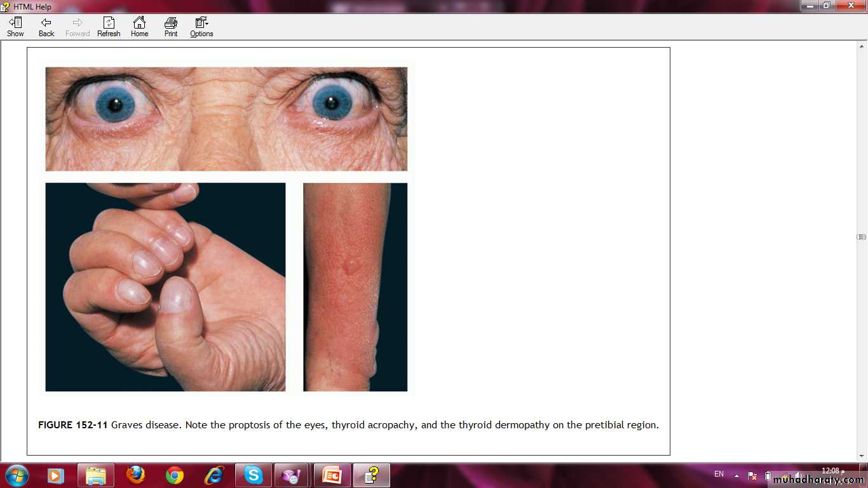This screenshot has width=868, height=488.
Task: Click the Action Center flag icon
Action: click(x=752, y=475)
